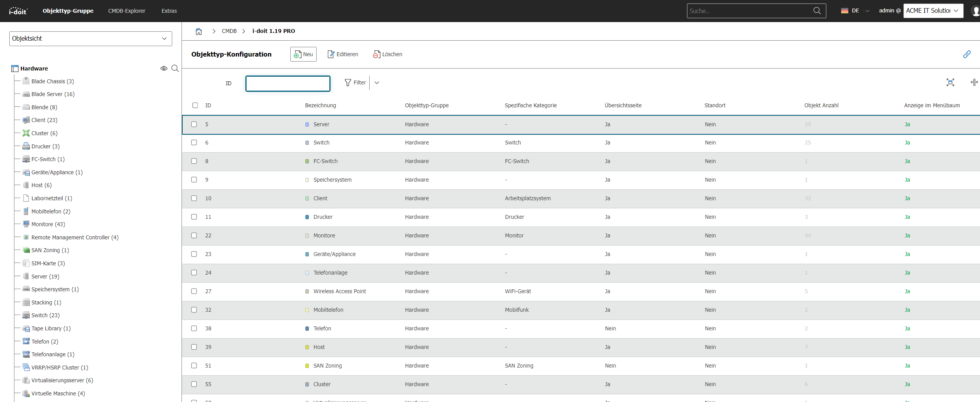This screenshot has height=402, width=980.
Task: Tick the select-all checkbox in the table header
Action: [195, 105]
